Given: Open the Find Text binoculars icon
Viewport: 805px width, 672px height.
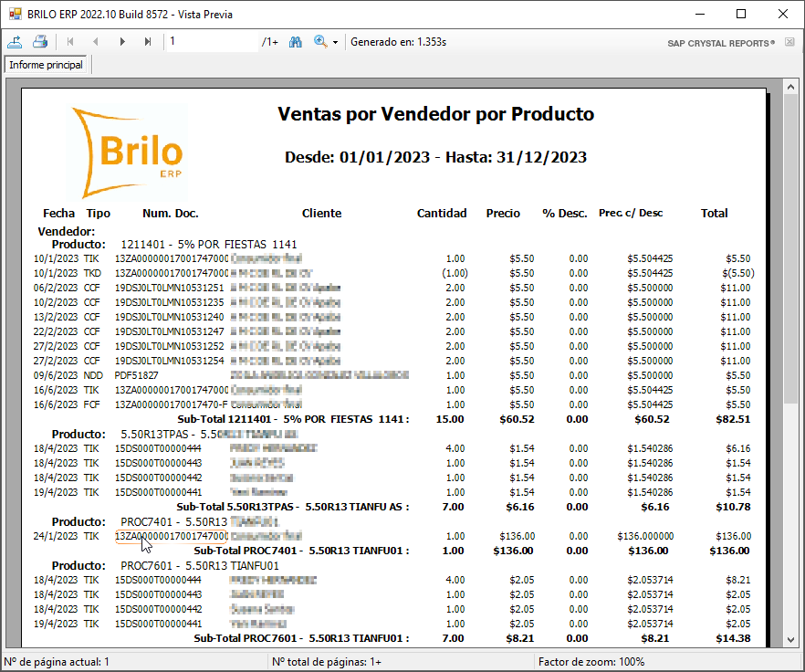Looking at the screenshot, I should click(x=294, y=41).
